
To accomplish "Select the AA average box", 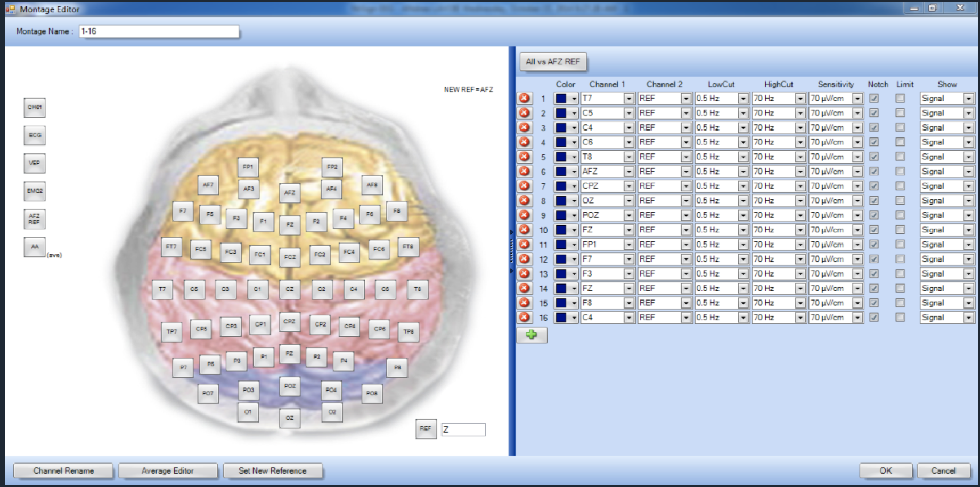I will pos(35,247).
